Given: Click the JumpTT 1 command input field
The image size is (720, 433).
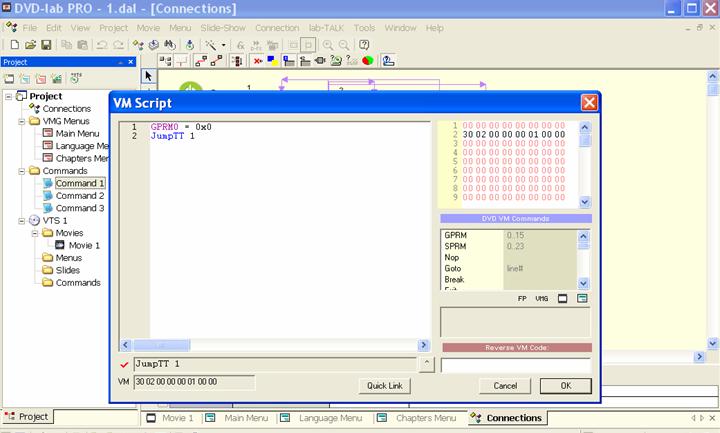Looking at the screenshot, I should [x=275, y=364].
